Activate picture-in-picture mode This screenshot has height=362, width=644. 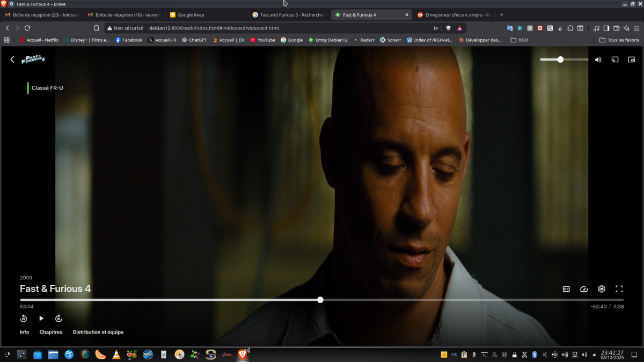[632, 60]
